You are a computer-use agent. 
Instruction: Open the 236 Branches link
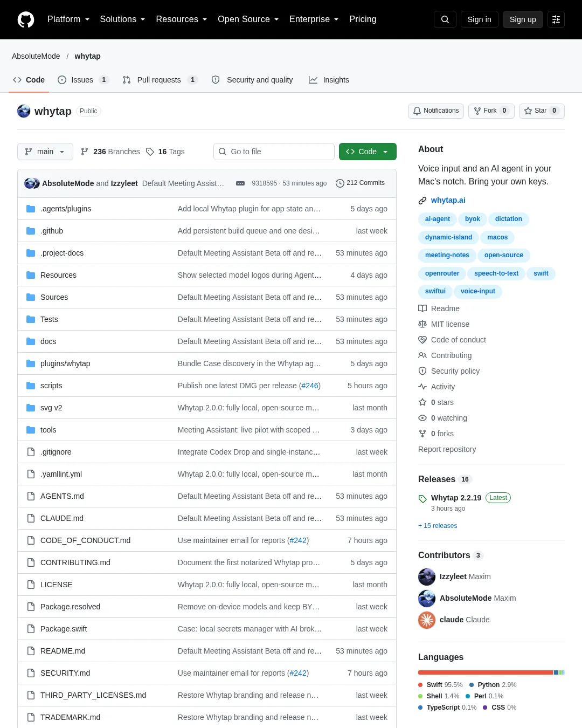coord(110,152)
